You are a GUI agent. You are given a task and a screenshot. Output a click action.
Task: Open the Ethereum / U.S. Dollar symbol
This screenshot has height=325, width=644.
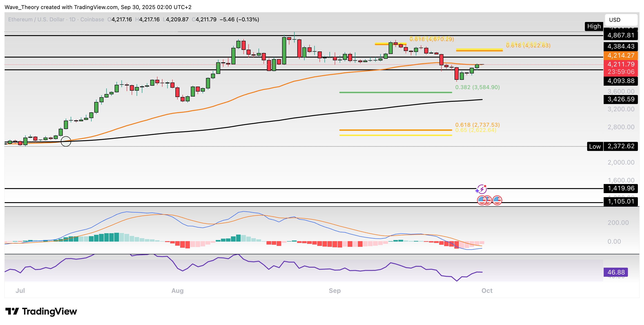click(x=36, y=19)
